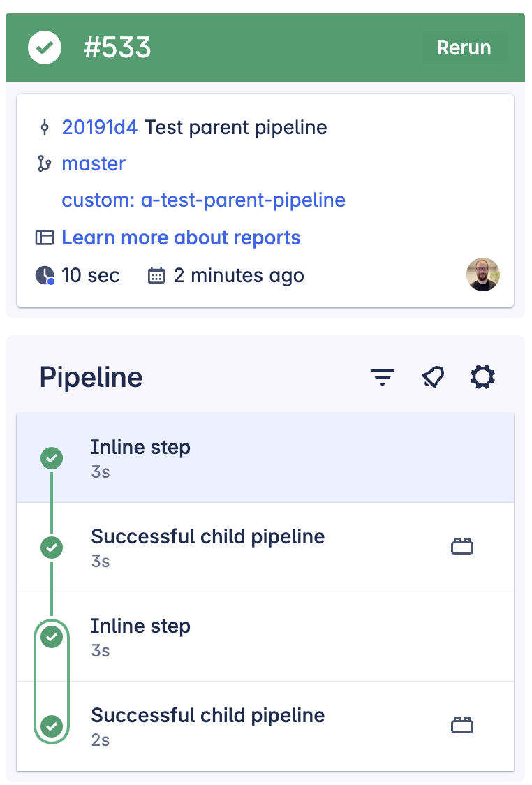Rerun pipeline #533
Screen dimensions: 532x785
[465, 47]
